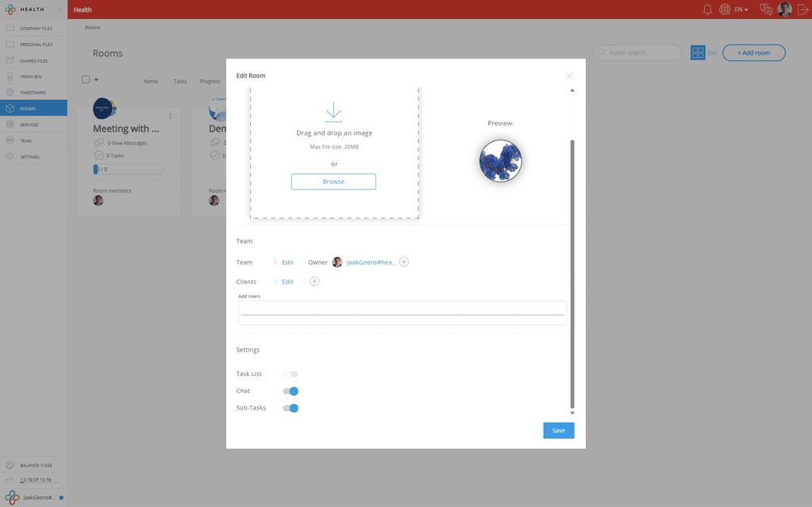The height and width of the screenshot is (507, 812).
Task: Expand the Team row chevron
Action: point(275,262)
